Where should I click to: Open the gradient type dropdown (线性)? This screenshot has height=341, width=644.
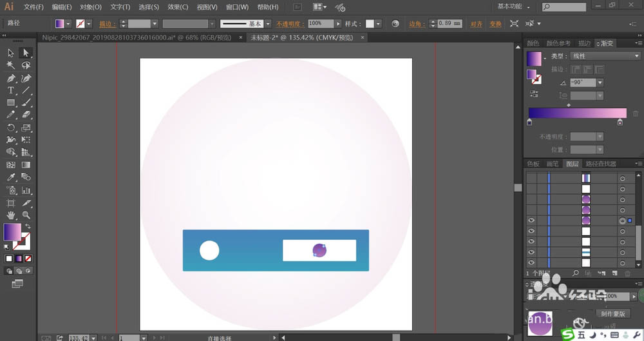tap(605, 56)
